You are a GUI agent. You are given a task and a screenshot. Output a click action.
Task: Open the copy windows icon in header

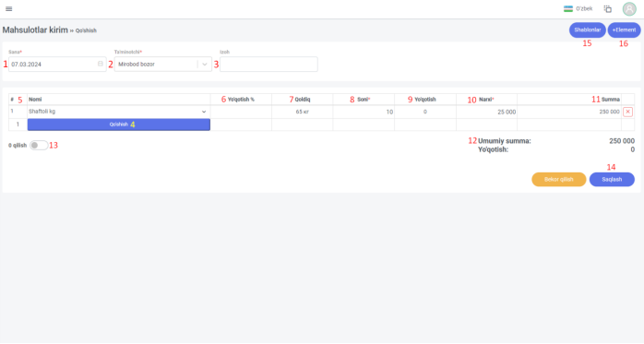point(607,8)
